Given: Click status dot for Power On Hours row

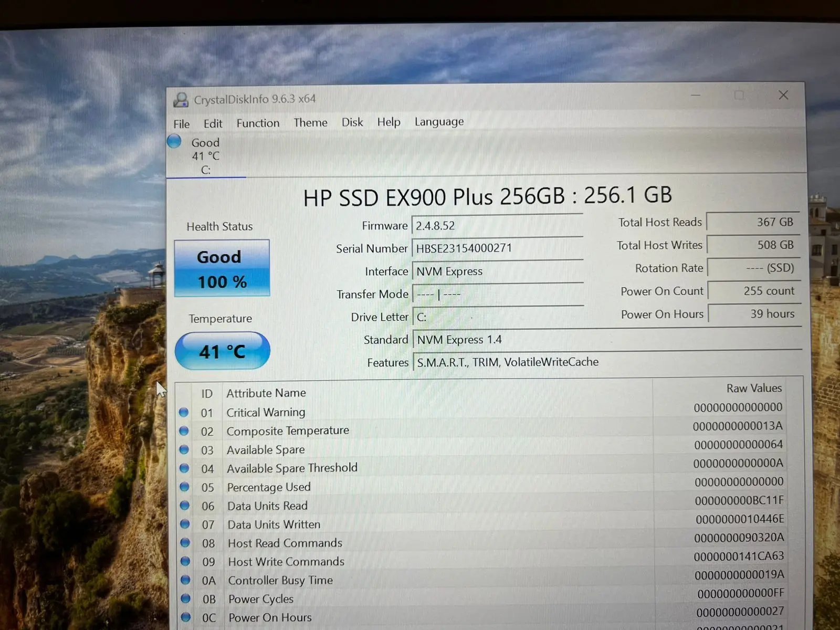Looking at the screenshot, I should [186, 617].
